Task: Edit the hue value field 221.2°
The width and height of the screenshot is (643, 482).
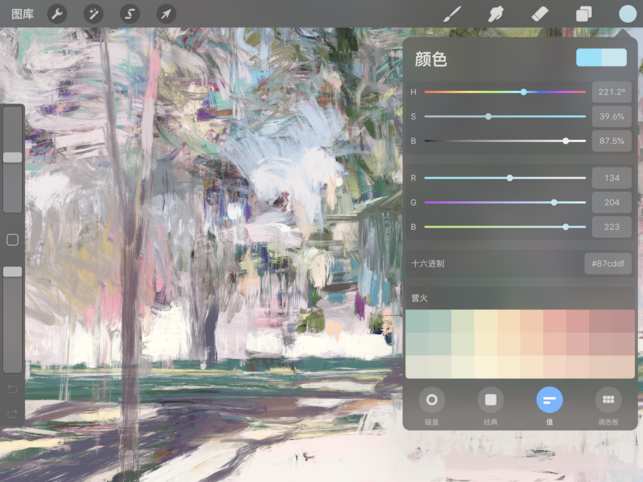Action: point(611,92)
